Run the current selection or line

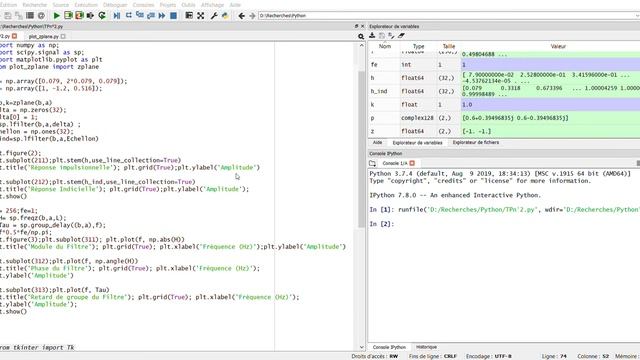pos(90,16)
